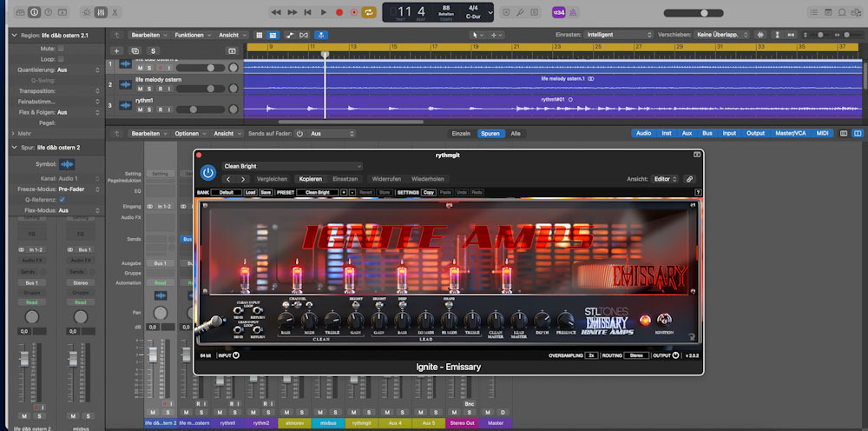Open the Library panel icon
This screenshot has height=431, width=868.
[20, 11]
